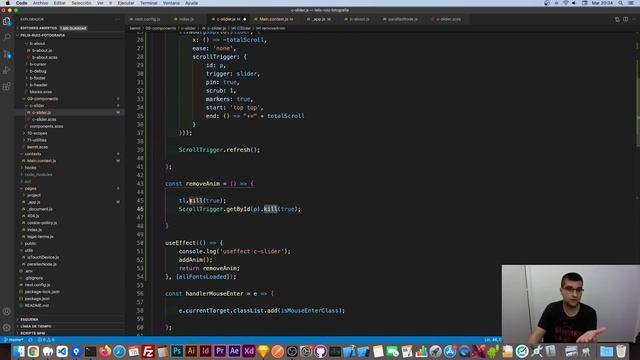
Task: Open isTouchDevice.js in the explorer tree
Action: point(43,258)
